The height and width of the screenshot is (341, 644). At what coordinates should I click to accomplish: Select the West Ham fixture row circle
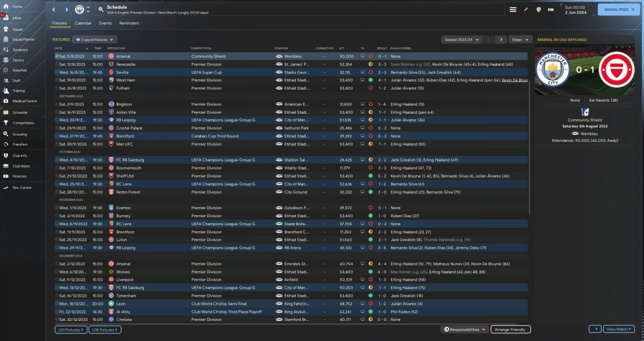tap(57, 80)
